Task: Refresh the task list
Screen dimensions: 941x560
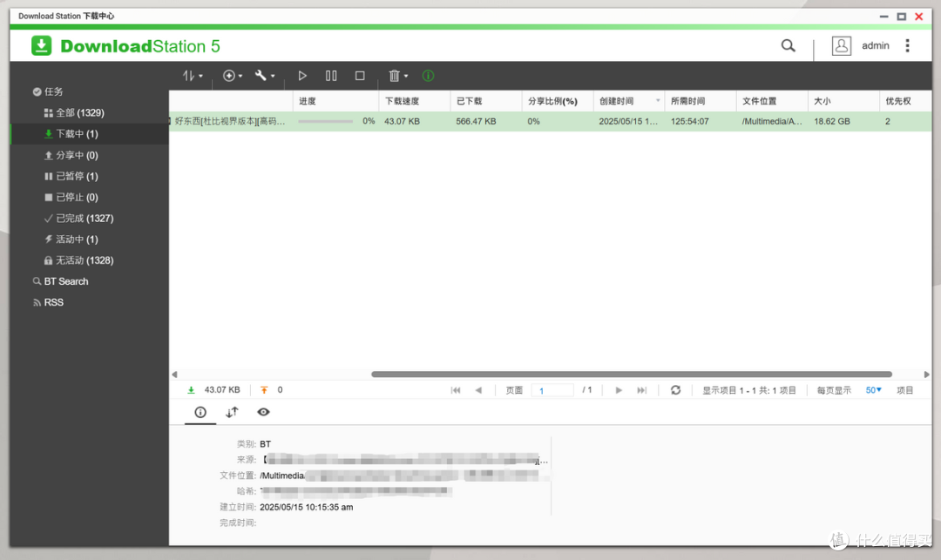Action: (x=676, y=390)
